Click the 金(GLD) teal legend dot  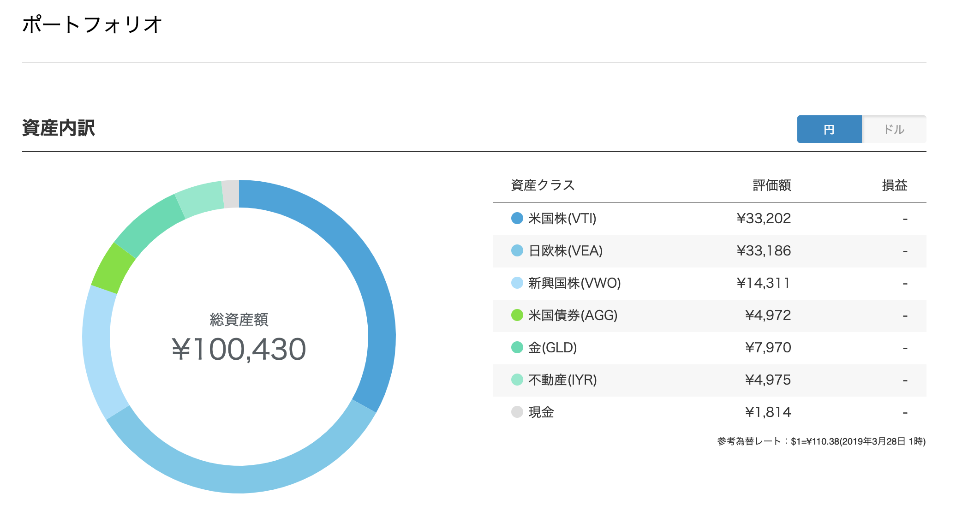click(x=517, y=347)
